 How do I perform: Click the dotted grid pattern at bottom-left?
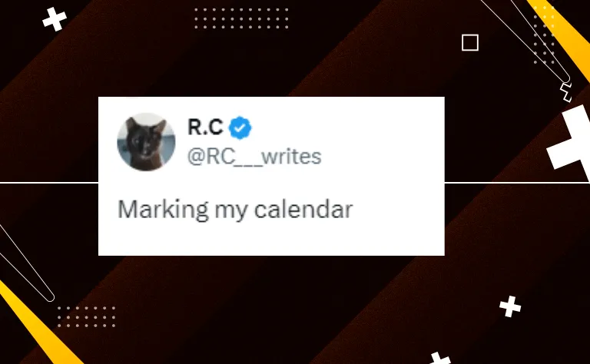86,316
